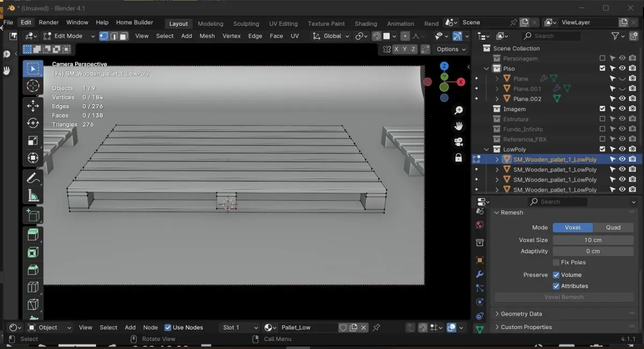Expand the Geometry Data panel
The image size is (644, 349).
pos(521,314)
